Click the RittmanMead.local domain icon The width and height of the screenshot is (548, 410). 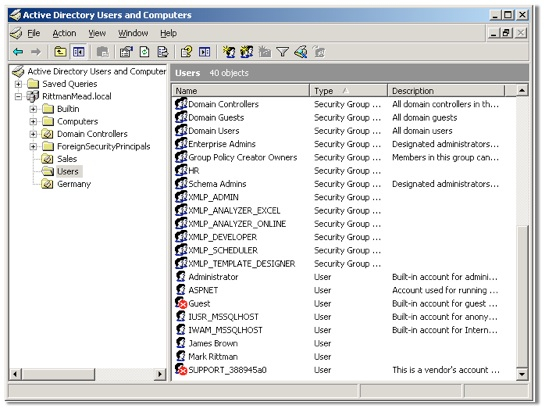(33, 96)
